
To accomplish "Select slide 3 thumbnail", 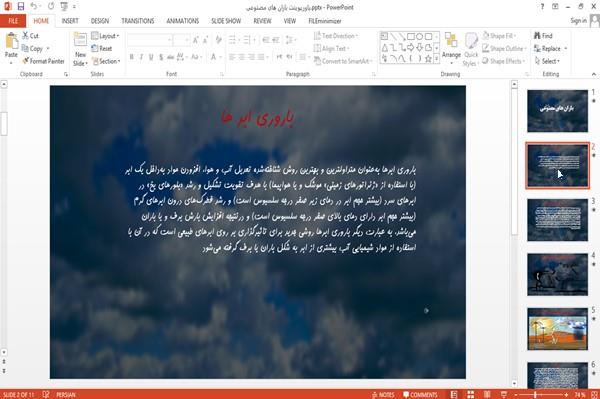I will (558, 220).
